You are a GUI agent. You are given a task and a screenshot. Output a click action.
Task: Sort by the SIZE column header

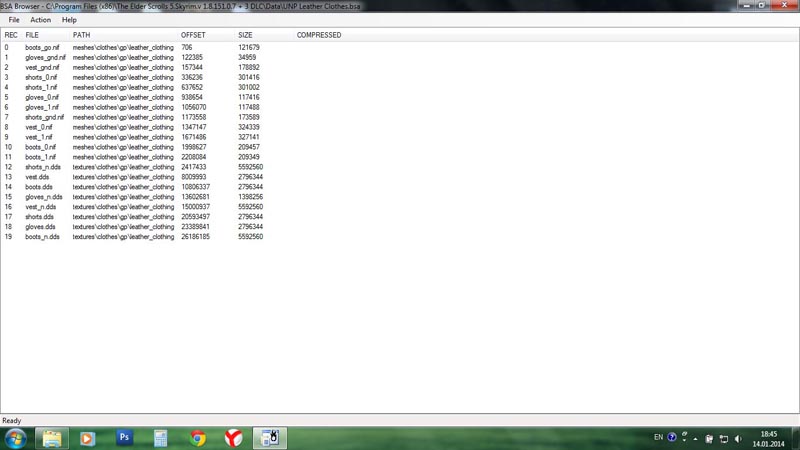click(x=245, y=35)
